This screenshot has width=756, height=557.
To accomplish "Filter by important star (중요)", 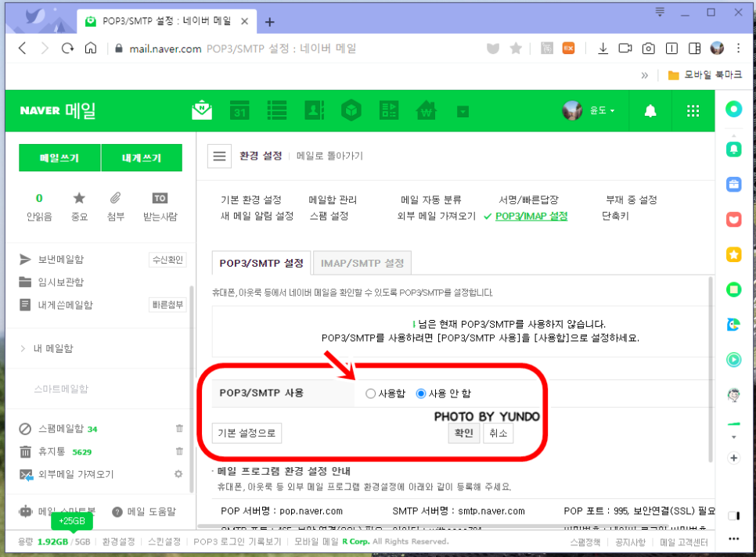I will point(79,207).
